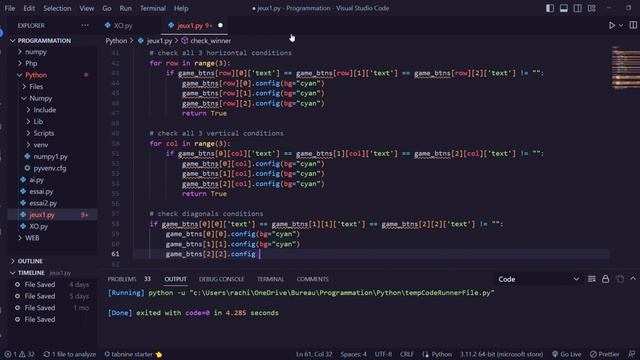Open output log in editor icon
The image size is (640, 360).
tap(620, 279)
